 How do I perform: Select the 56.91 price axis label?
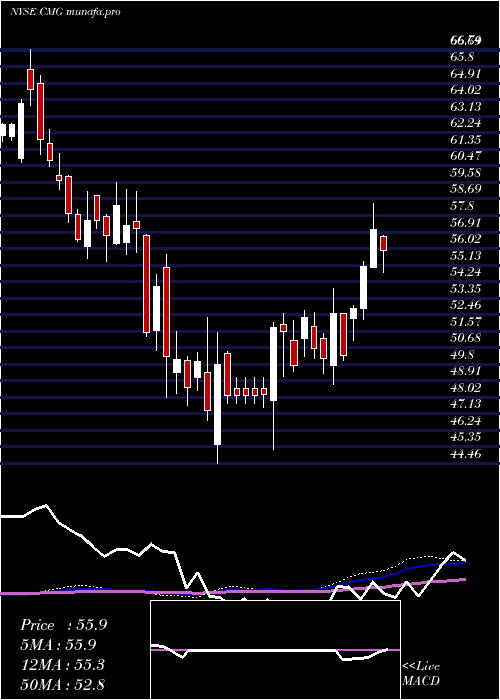[466, 222]
